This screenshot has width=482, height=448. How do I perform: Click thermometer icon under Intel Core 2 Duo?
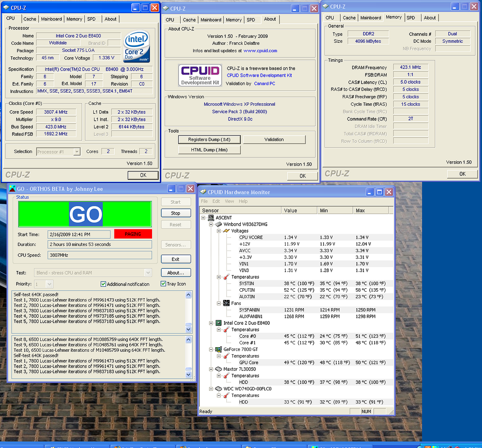coord(227,329)
